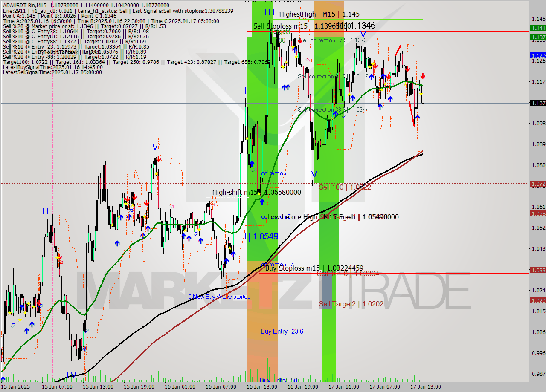Viewport: 546px width, 392px height.
Task: Select the '17 Jan 07:00' time axis label
Action: 386,387
